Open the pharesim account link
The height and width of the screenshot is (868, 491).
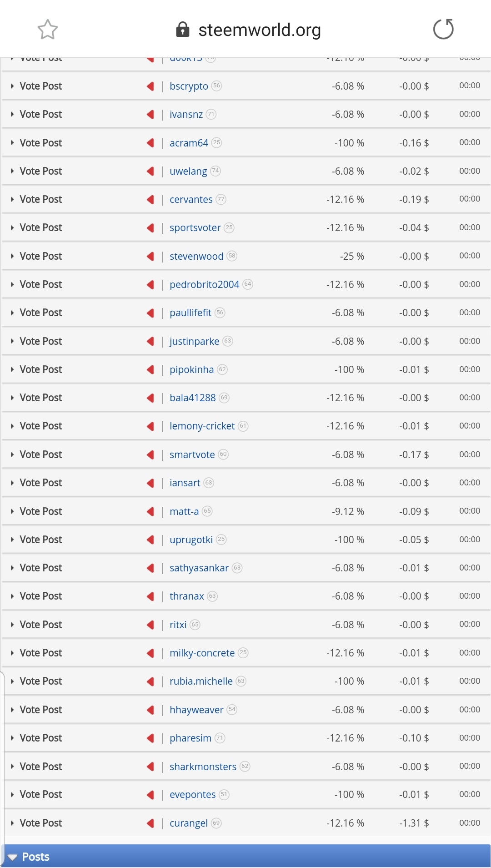point(190,738)
